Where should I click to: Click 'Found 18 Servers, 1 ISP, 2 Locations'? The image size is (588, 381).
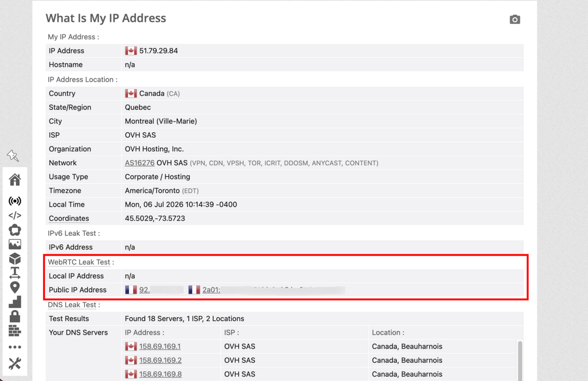184,319
